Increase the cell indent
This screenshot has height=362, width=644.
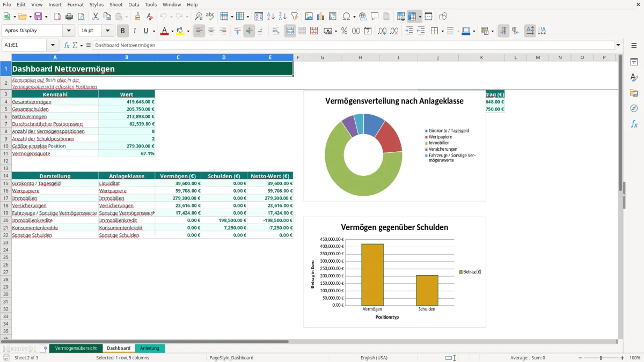tap(409, 31)
